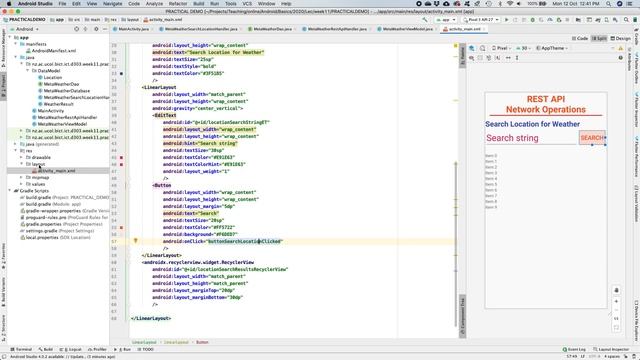Click the pan hand icon in preview
This screenshot has height=360, width=640.
point(616,290)
